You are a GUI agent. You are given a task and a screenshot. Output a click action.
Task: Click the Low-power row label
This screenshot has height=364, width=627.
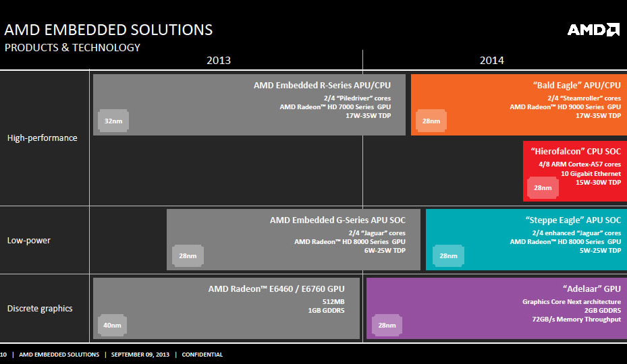click(29, 241)
